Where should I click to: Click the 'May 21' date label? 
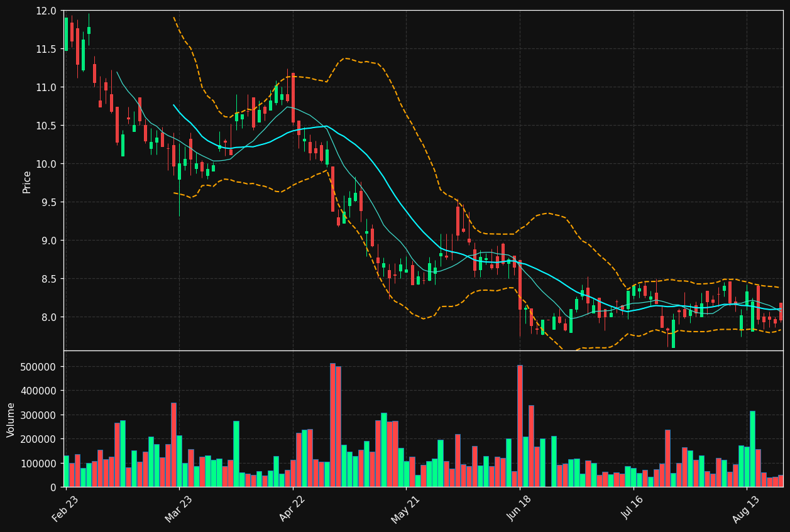(405, 509)
